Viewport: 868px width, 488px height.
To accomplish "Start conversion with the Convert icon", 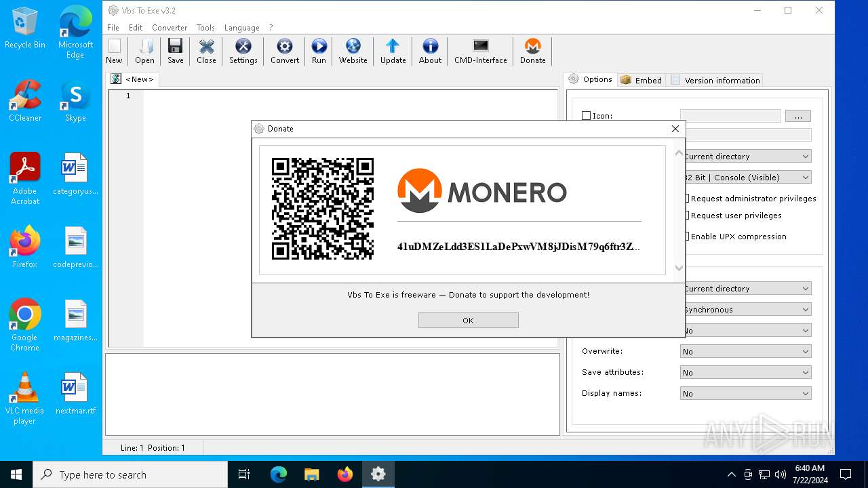I will click(285, 52).
